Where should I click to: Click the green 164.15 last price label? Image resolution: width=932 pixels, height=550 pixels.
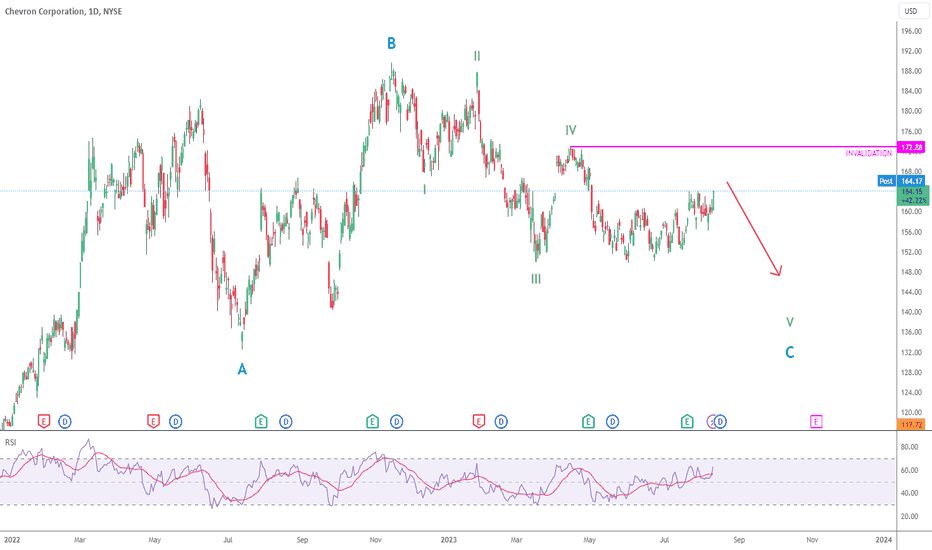(912, 196)
